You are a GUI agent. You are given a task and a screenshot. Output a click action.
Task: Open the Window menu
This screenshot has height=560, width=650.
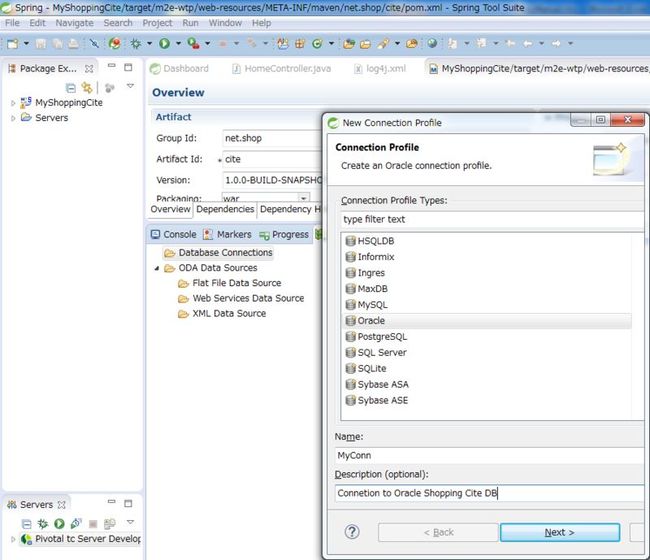(225, 23)
